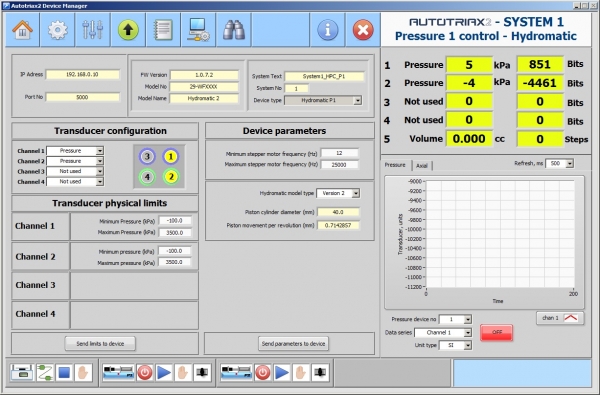Click the hand stop icon in middle group
The image size is (600, 395).
(x=183, y=372)
